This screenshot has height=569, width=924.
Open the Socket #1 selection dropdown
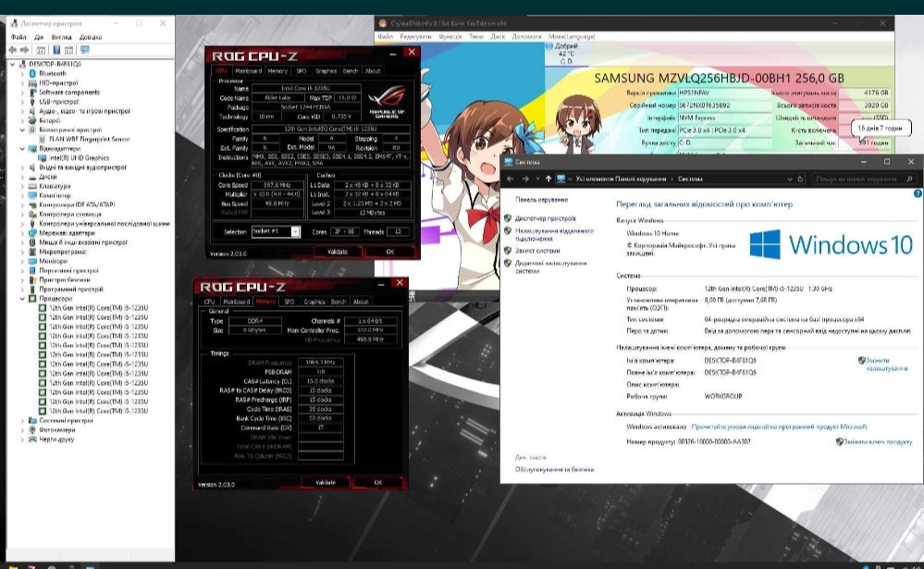(276, 231)
